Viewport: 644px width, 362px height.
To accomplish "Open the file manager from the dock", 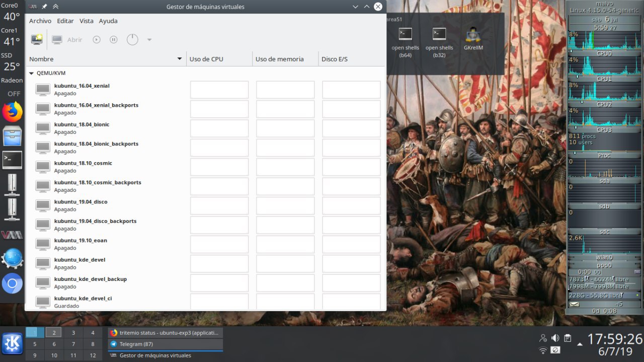I will [x=12, y=136].
